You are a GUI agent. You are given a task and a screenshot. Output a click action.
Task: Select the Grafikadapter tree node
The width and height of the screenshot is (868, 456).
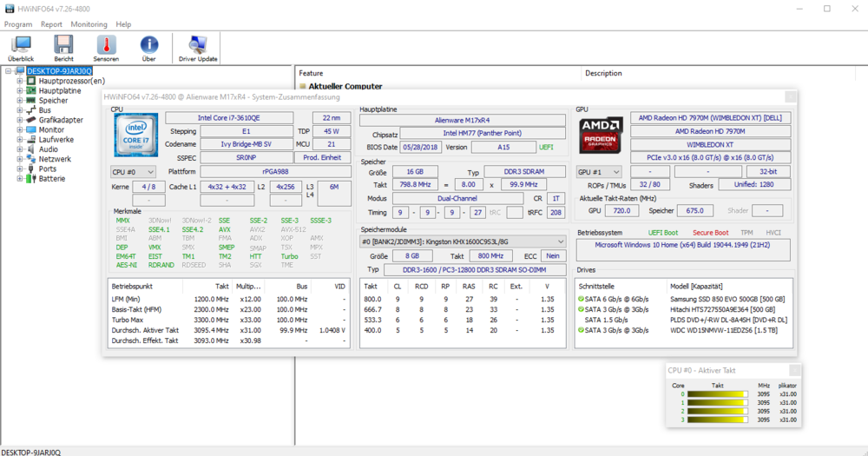pos(61,120)
